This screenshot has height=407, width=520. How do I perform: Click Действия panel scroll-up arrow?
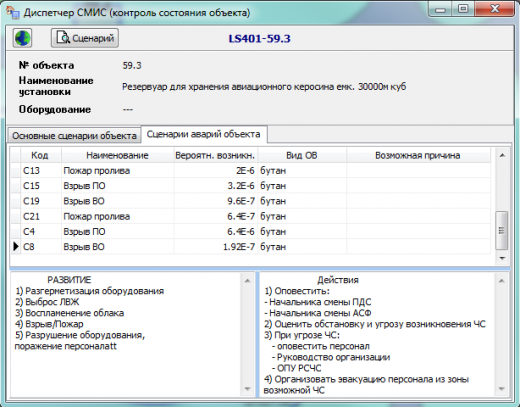pyautogui.click(x=501, y=281)
